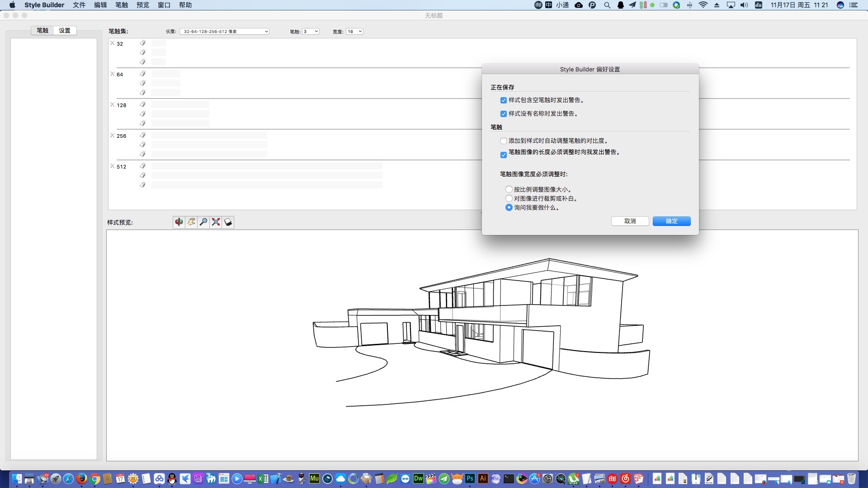This screenshot has height=488, width=868.
Task: Expand the 笔触 count dropdown showing 3
Action: (311, 32)
